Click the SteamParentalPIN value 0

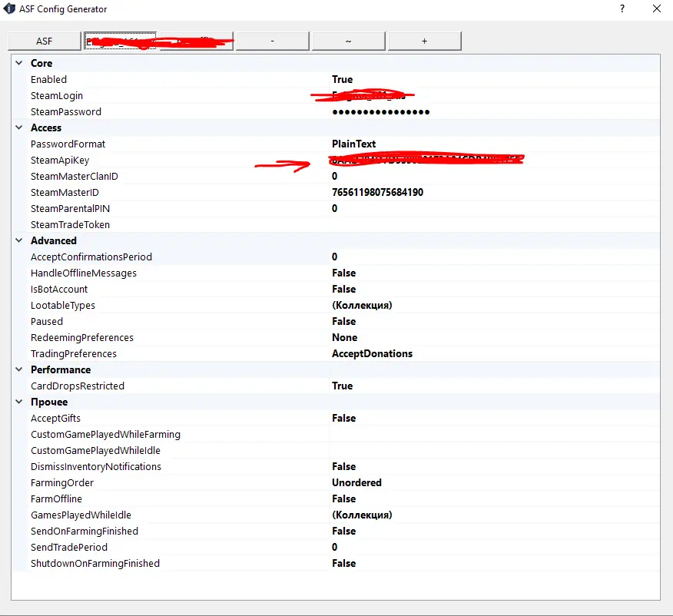[x=334, y=208]
